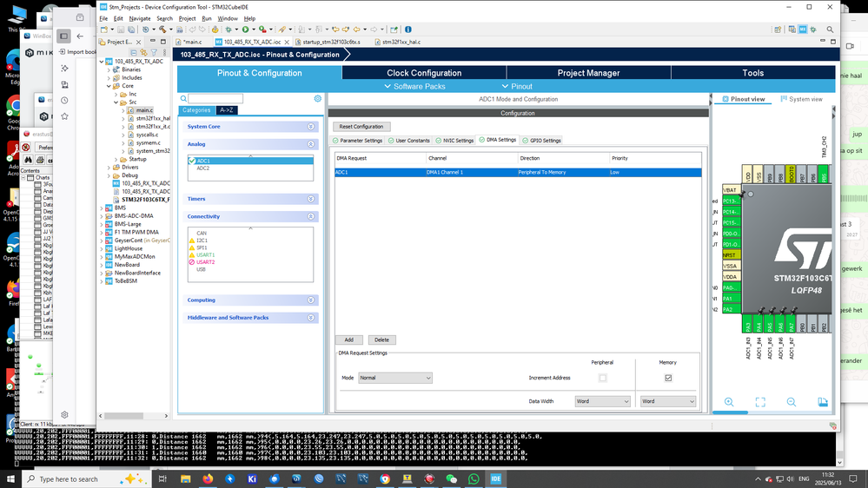Switch to the NVIC Settings tab

pos(454,141)
